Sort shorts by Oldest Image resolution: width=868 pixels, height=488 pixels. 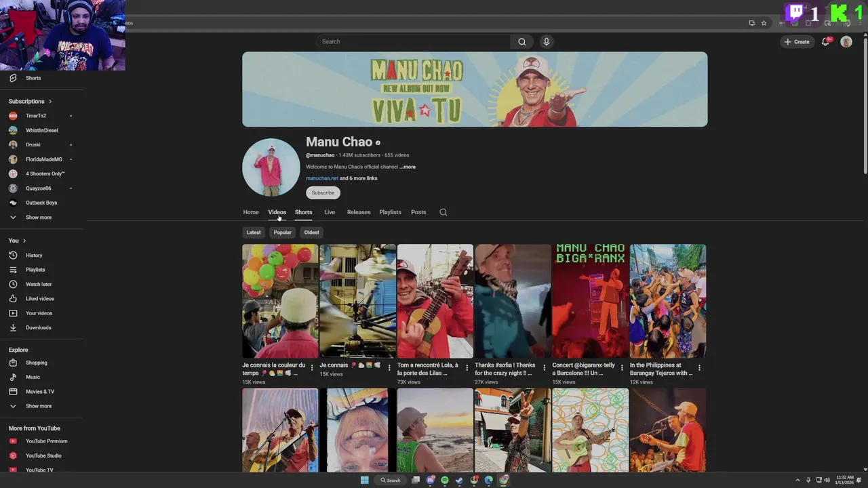pyautogui.click(x=312, y=232)
